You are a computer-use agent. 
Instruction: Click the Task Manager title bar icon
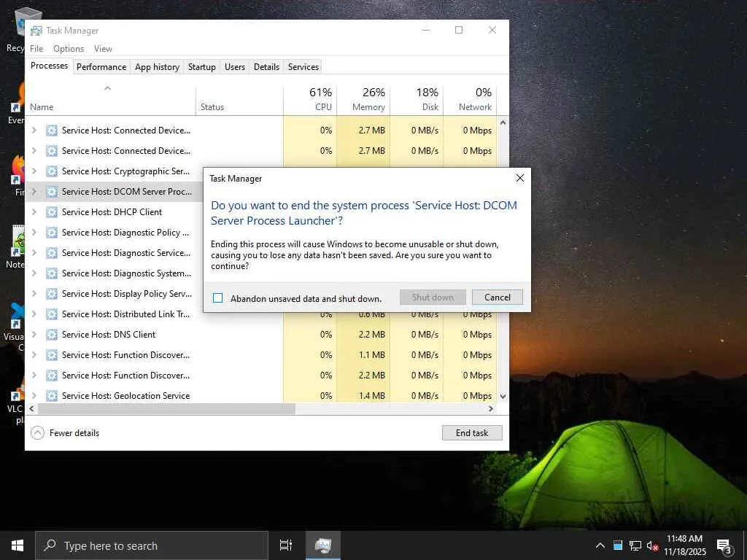coord(36,31)
